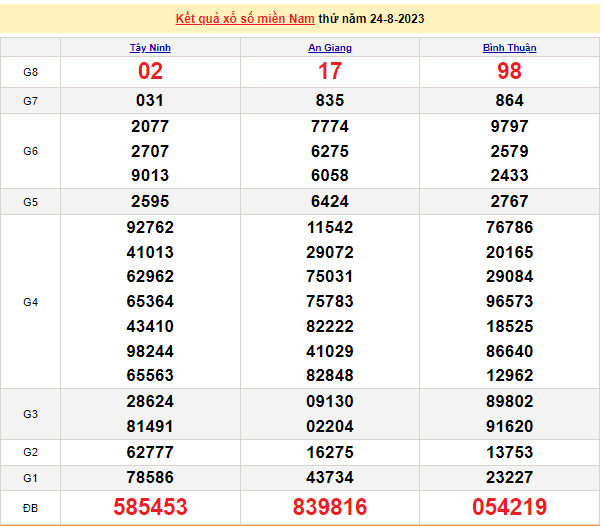Screen dimensions: 604x526
Task: Select the G1 result 78586
Action: pos(150,478)
